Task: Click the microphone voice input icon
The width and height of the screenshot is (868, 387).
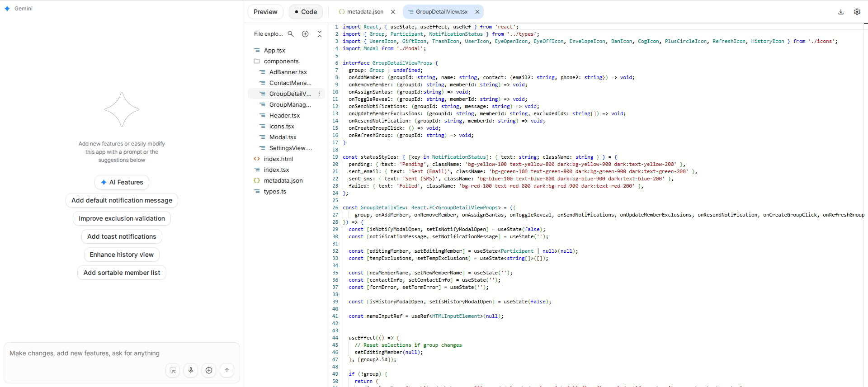Action: (191, 370)
